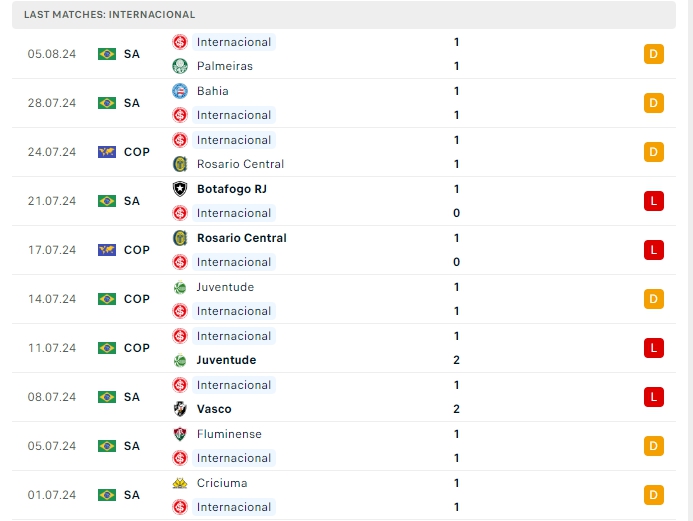Click the Botafogo RJ crest icon

pos(180,189)
